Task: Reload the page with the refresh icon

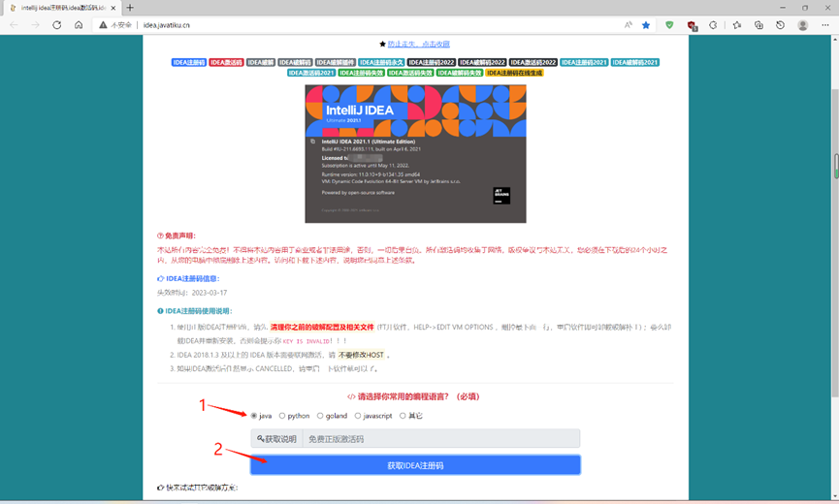Action: 56,25
